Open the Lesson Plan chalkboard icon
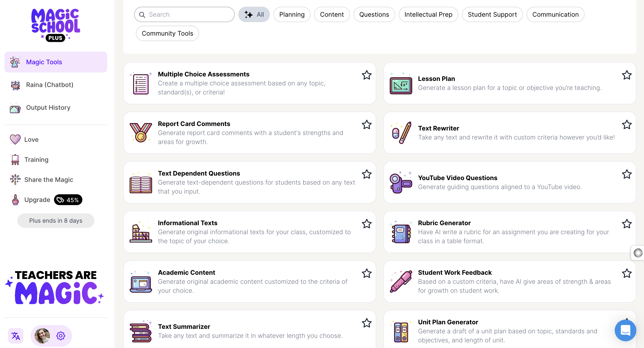The width and height of the screenshot is (644, 348). (401, 85)
